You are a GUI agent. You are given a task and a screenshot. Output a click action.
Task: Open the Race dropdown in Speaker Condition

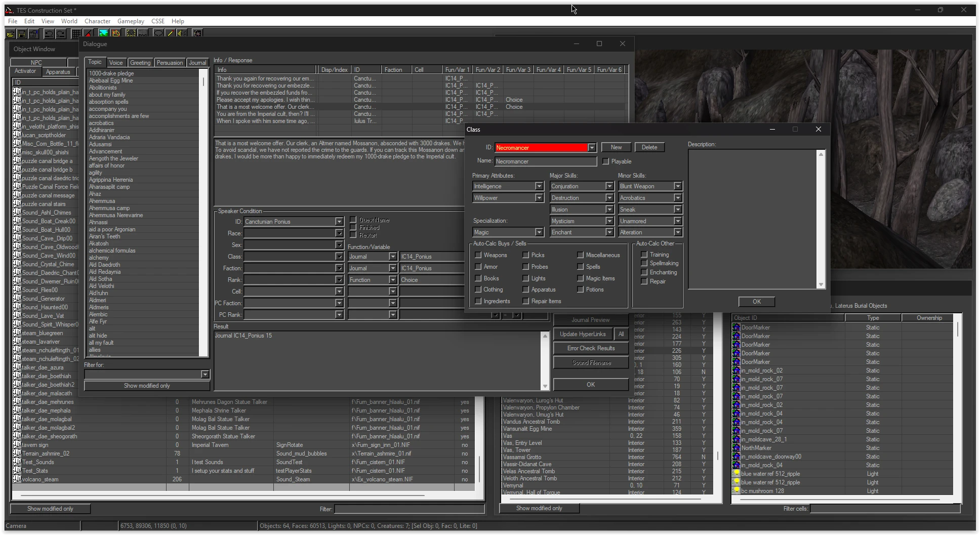pos(339,233)
